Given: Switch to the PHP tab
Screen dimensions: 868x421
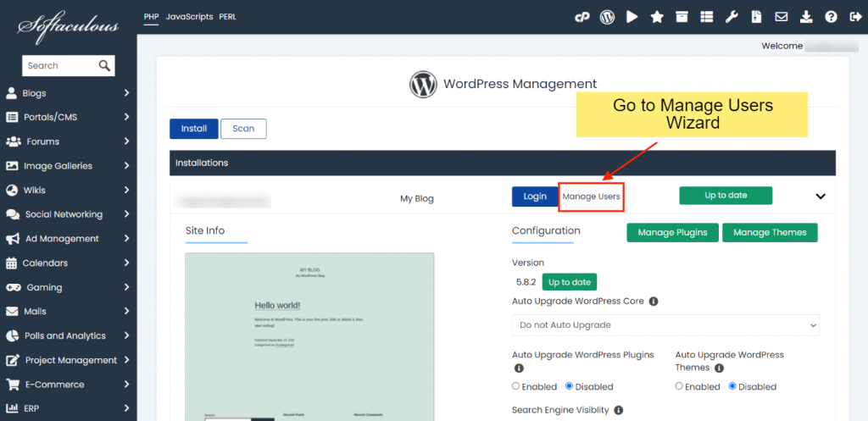Looking at the screenshot, I should point(151,17).
